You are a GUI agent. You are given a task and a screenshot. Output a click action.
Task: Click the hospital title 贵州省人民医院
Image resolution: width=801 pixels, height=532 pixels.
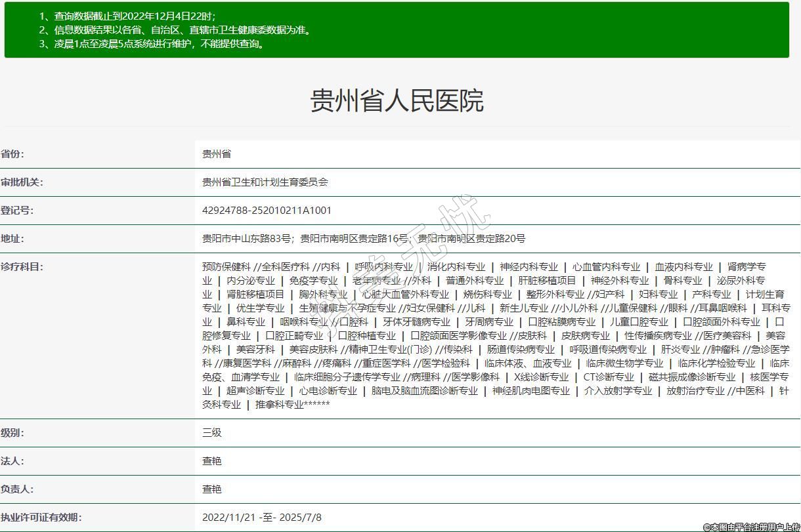(397, 100)
